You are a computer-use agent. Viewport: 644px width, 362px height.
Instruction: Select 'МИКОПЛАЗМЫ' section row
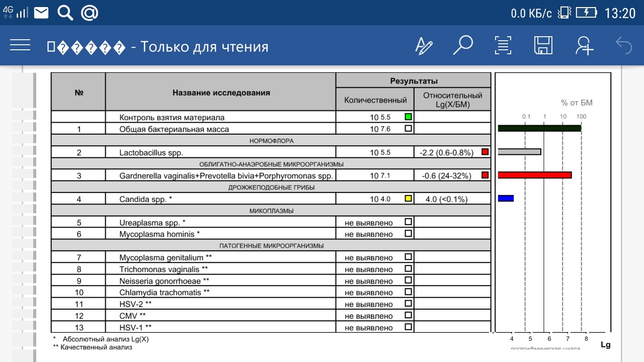271,211
